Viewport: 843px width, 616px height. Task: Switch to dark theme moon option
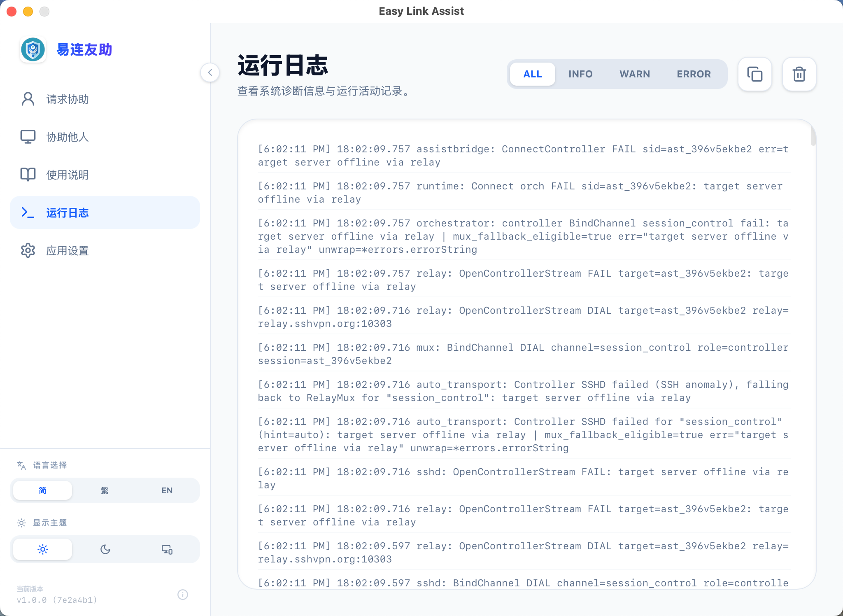click(x=105, y=549)
